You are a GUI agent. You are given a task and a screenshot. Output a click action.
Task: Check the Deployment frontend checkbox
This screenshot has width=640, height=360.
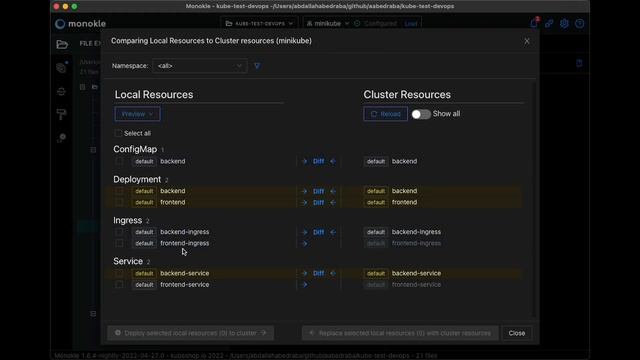(x=119, y=202)
